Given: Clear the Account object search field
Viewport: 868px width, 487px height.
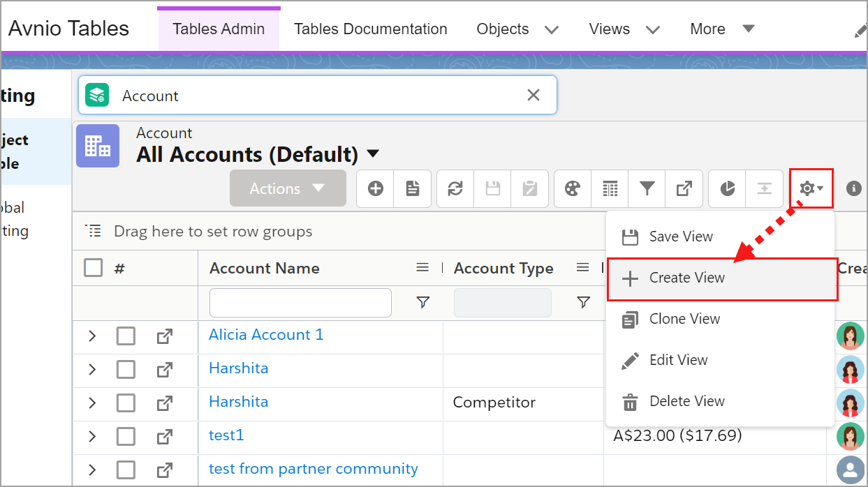Looking at the screenshot, I should pyautogui.click(x=534, y=96).
